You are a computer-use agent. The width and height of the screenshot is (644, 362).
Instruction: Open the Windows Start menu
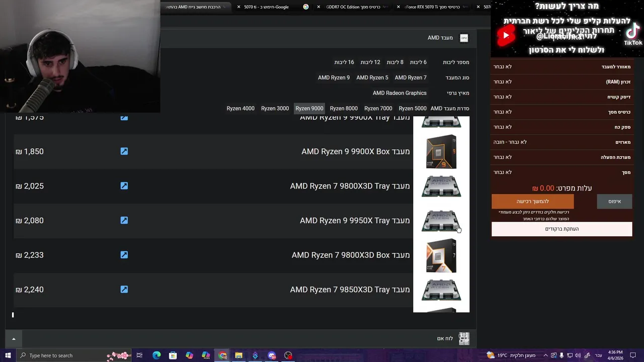click(8, 355)
